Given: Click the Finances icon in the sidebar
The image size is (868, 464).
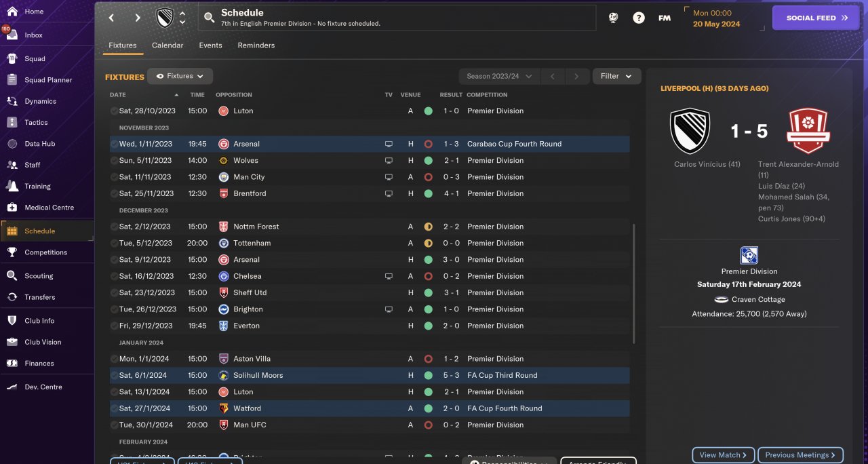Looking at the screenshot, I should click(x=12, y=364).
